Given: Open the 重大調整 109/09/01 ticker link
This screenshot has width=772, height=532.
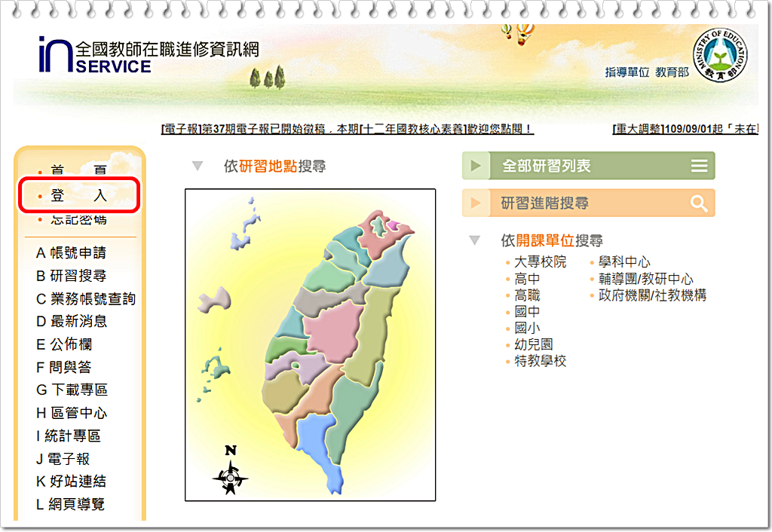Looking at the screenshot, I should pyautogui.click(x=685, y=129).
